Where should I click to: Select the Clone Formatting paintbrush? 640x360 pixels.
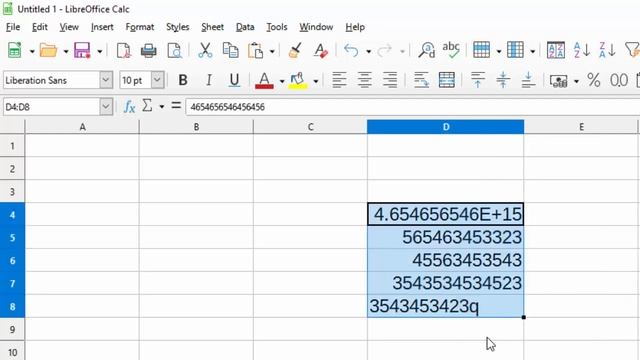point(295,51)
